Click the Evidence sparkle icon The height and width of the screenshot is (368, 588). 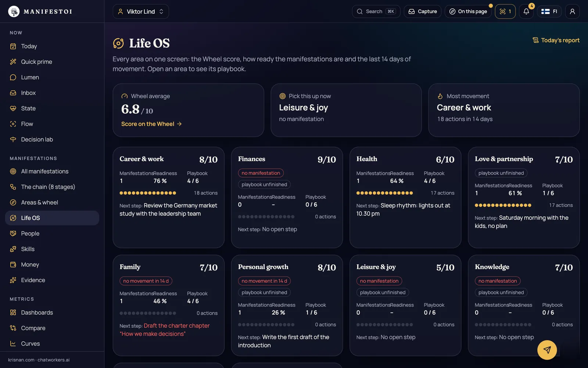click(x=13, y=280)
